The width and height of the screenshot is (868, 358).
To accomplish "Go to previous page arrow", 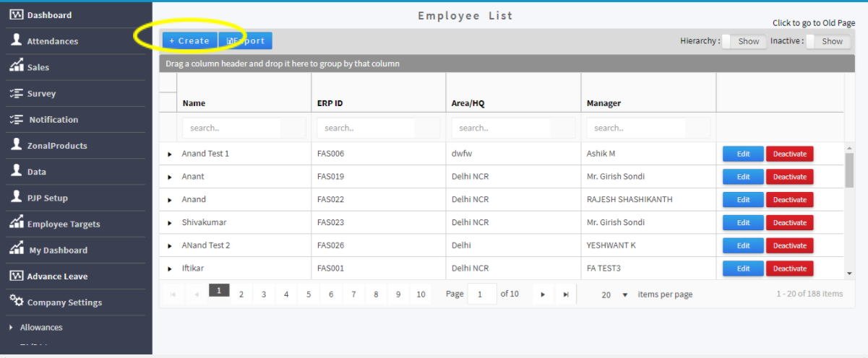I will tap(197, 294).
